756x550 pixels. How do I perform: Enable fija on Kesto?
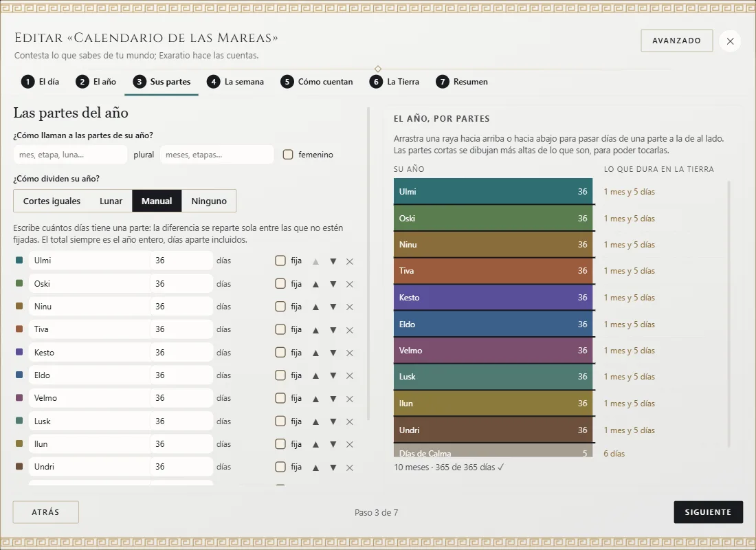point(280,352)
